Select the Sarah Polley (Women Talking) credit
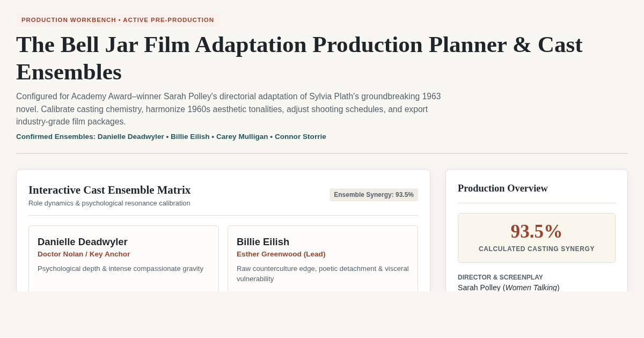This screenshot has width=644, height=338. (509, 288)
